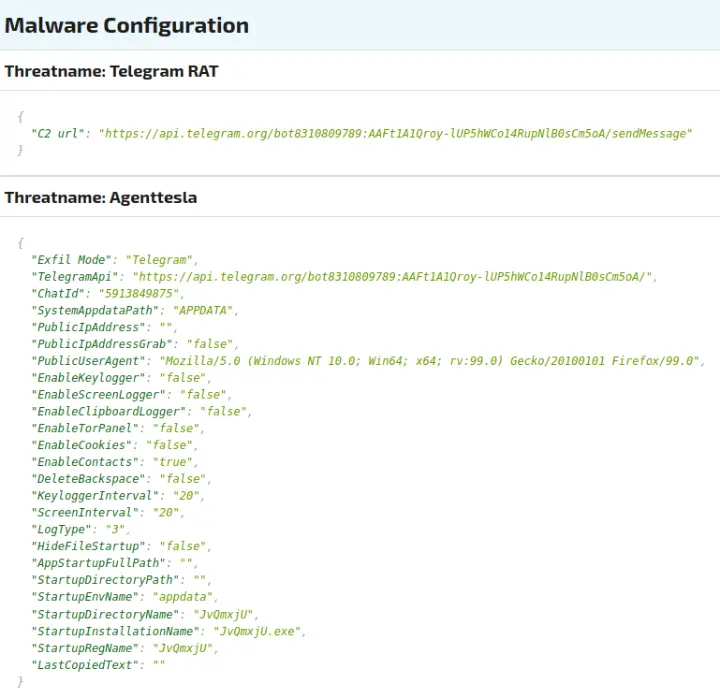Click the Malware Configuration section heading
This screenshot has width=720, height=698.
click(x=126, y=26)
